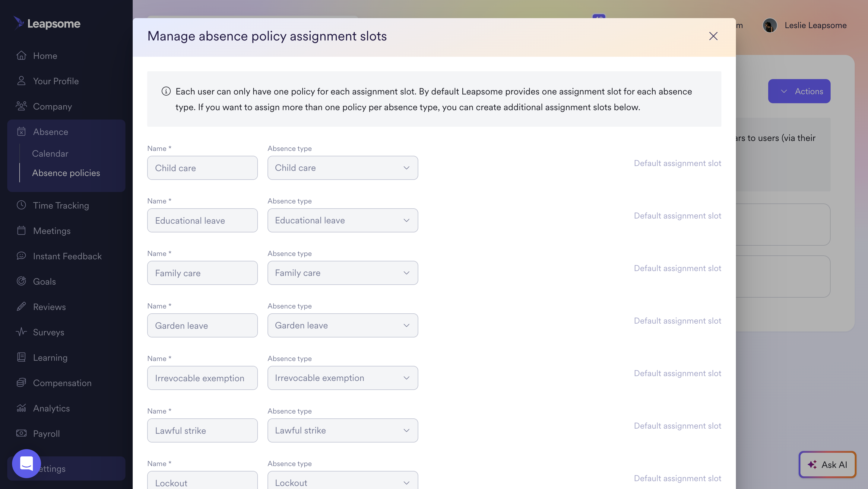Open the chat support bubble
Image resolution: width=868 pixels, height=489 pixels.
(x=26, y=463)
